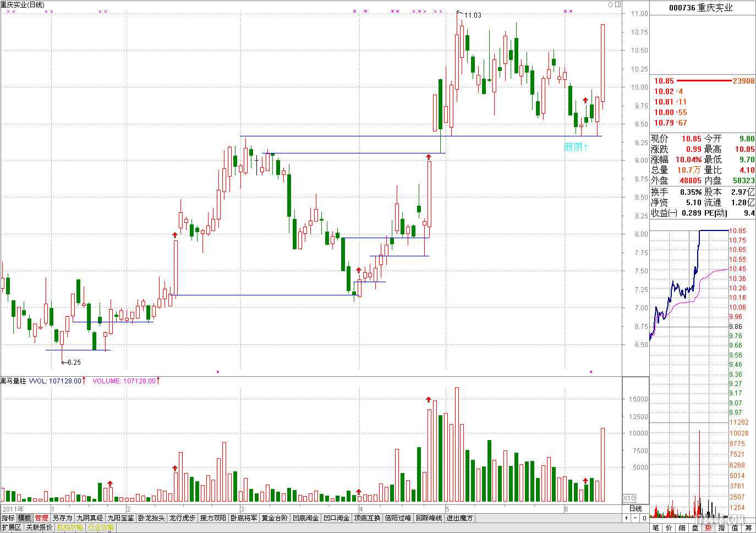Click the diamond icon at chart top-right

[x=610, y=4]
